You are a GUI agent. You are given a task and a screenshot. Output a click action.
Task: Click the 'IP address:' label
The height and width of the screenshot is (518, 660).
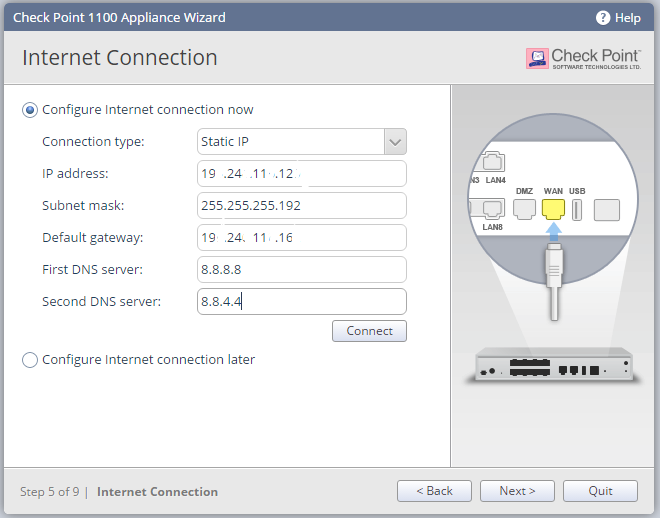tap(75, 173)
